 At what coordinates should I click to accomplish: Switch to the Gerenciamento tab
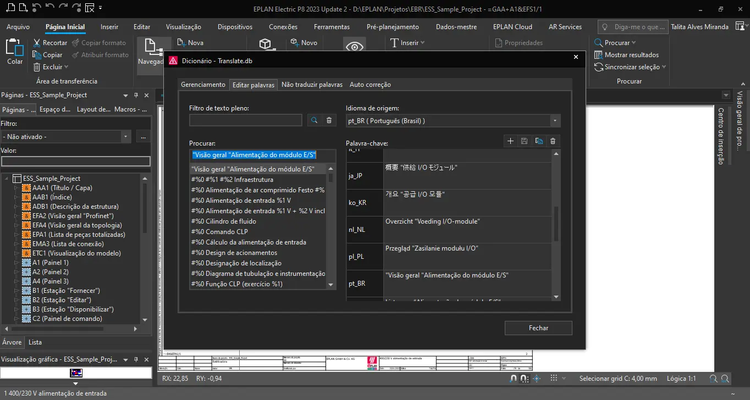[203, 85]
